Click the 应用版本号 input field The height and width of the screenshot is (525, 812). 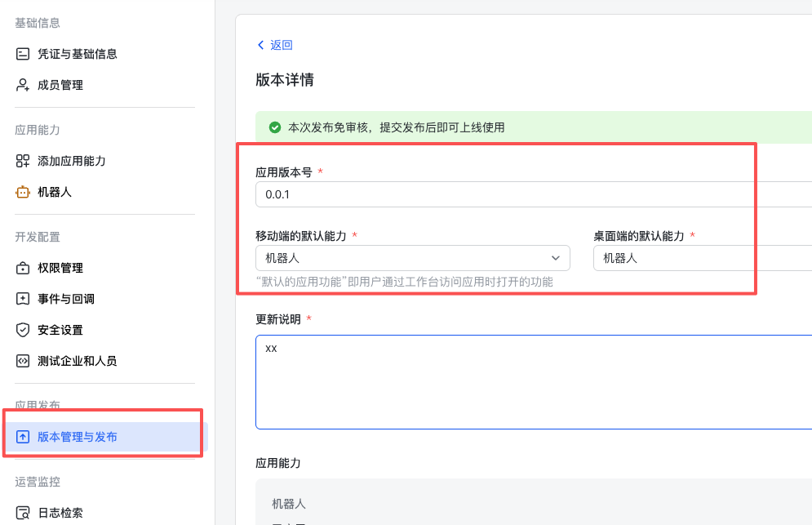click(x=530, y=194)
